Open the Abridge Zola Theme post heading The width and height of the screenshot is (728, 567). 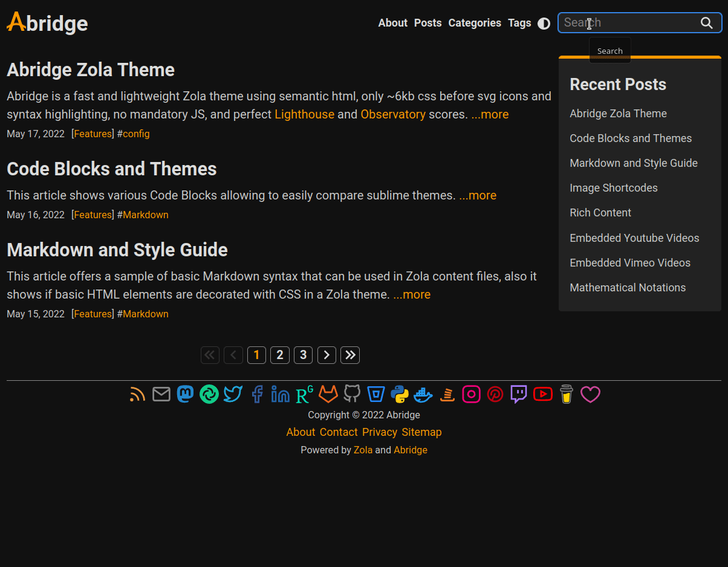tap(91, 70)
